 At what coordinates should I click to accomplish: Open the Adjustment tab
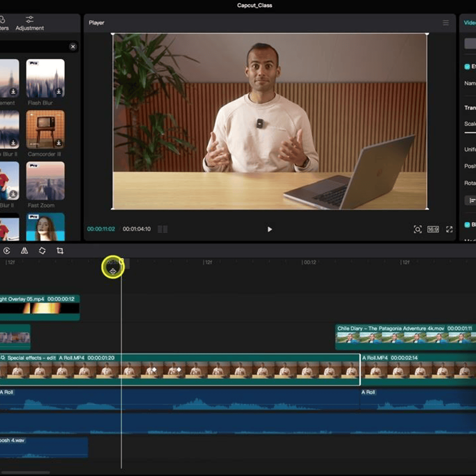[x=30, y=23]
